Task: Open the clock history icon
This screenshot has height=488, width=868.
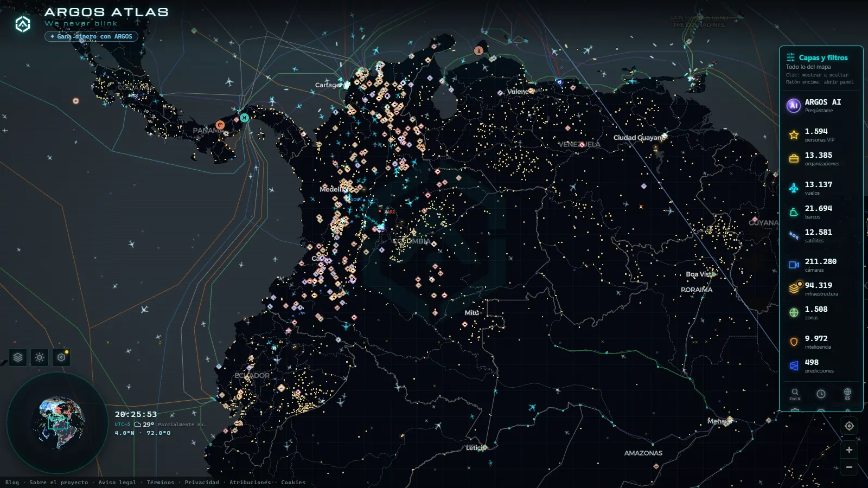Action: coord(821,394)
